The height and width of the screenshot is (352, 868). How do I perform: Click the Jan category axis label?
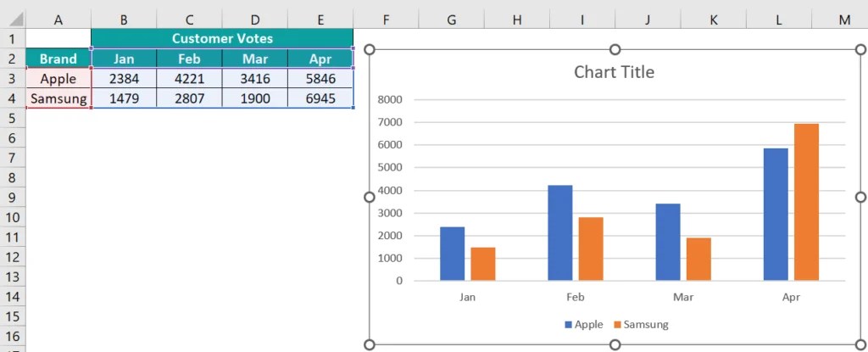[x=467, y=297]
